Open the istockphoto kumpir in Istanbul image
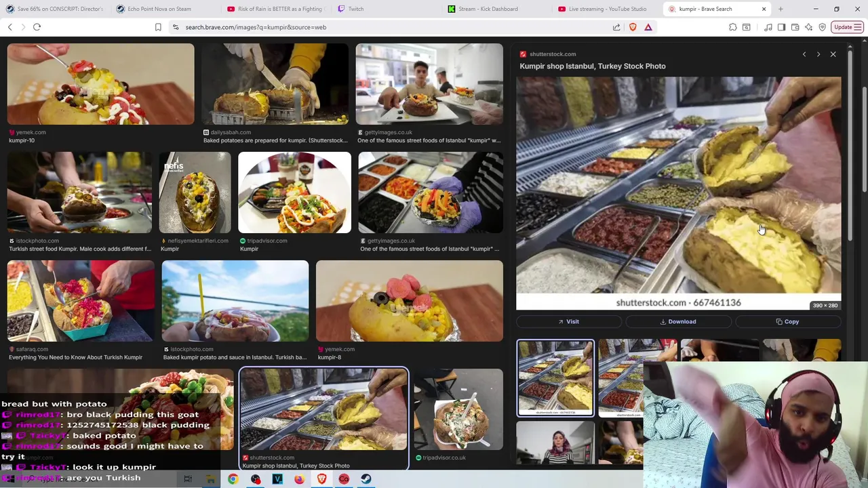 pos(235,302)
